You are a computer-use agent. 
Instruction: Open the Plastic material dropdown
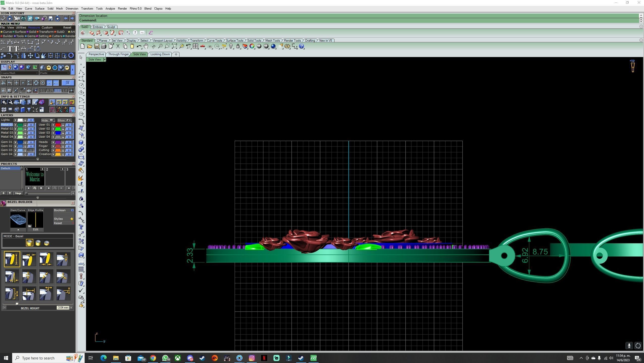(54, 73)
